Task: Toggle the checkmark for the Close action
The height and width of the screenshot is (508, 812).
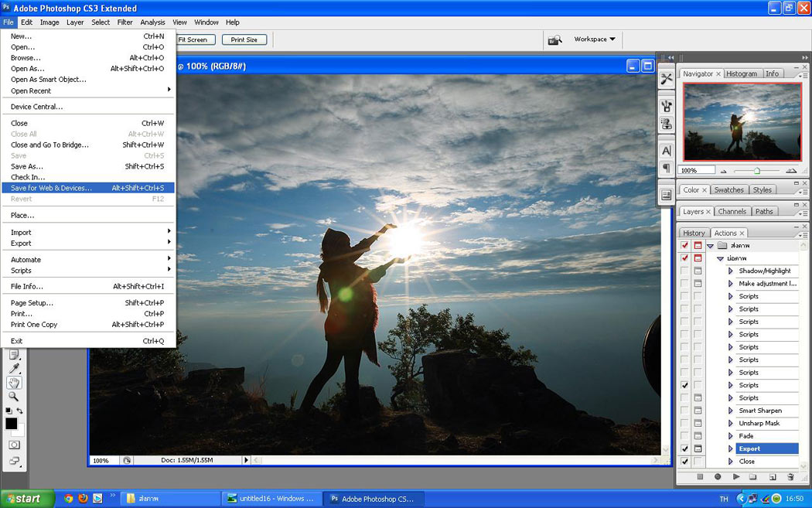Action: click(684, 462)
